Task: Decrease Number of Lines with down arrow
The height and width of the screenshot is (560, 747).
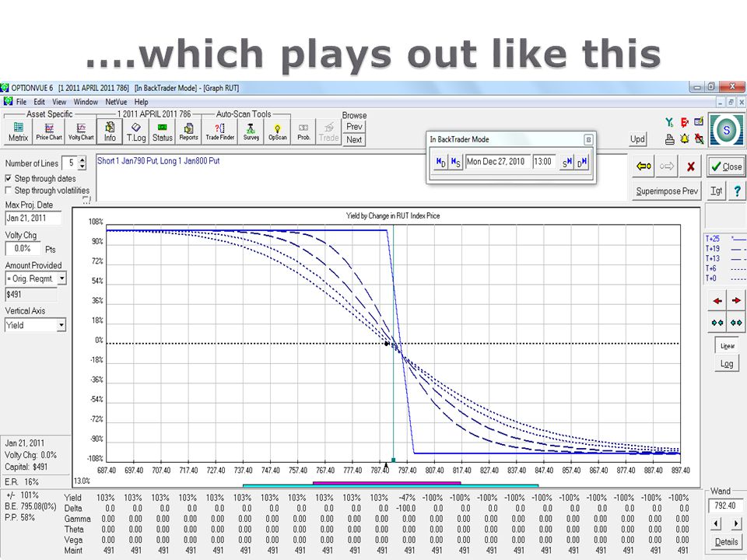Action: [82, 166]
